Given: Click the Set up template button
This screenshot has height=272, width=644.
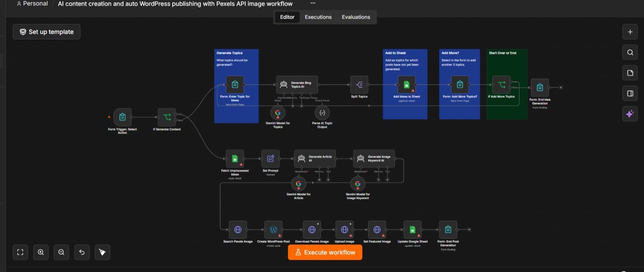Looking at the screenshot, I should click(46, 32).
